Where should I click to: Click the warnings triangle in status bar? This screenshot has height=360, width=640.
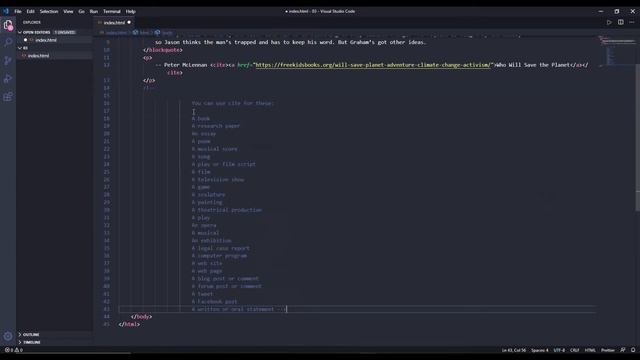(18, 350)
